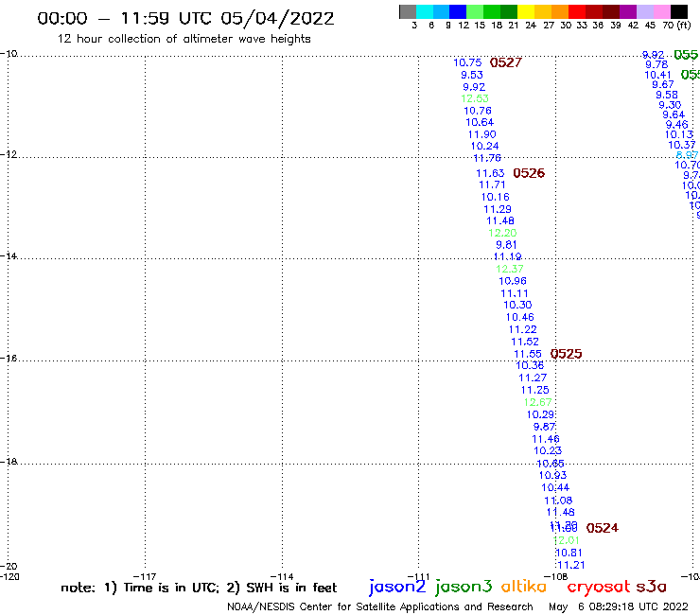The width and height of the screenshot is (700, 615).
Task: Click the -117 longitude axis label
Action: click(145, 576)
